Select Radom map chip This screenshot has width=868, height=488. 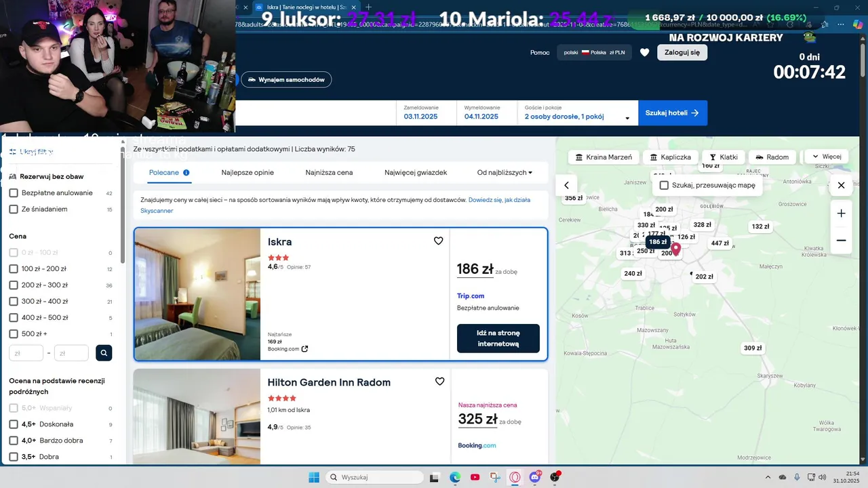click(772, 157)
